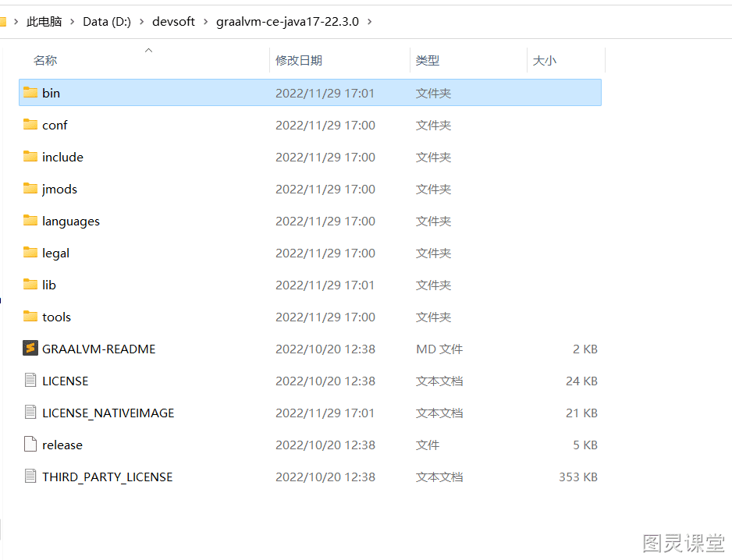
Task: Click the 5 KB size value
Action: coord(585,445)
